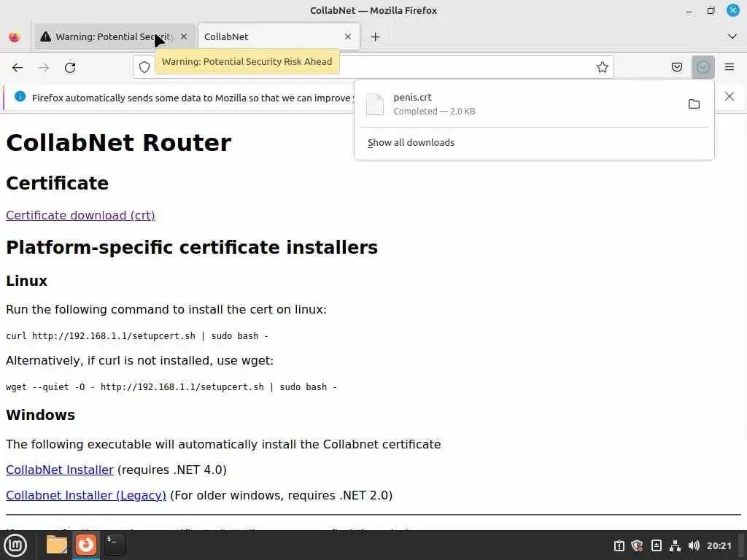This screenshot has width=747, height=560.
Task: Open Certificate download (crt) link
Action: 80,215
